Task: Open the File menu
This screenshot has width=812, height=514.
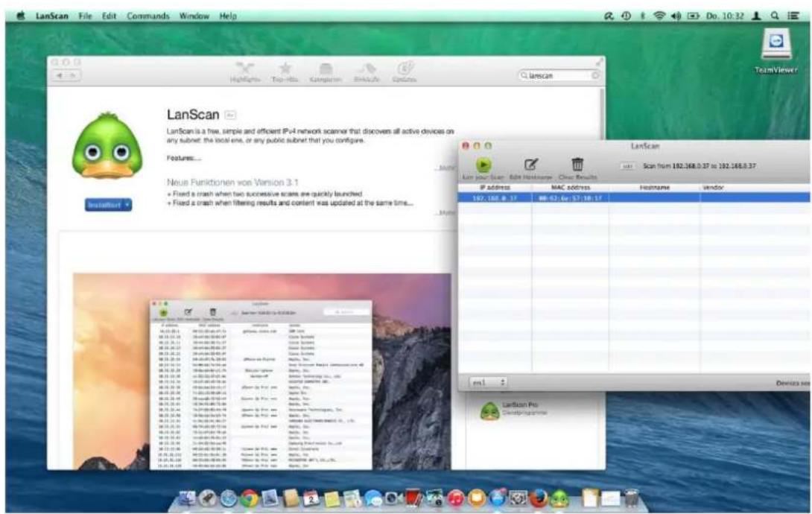Action: point(85,16)
